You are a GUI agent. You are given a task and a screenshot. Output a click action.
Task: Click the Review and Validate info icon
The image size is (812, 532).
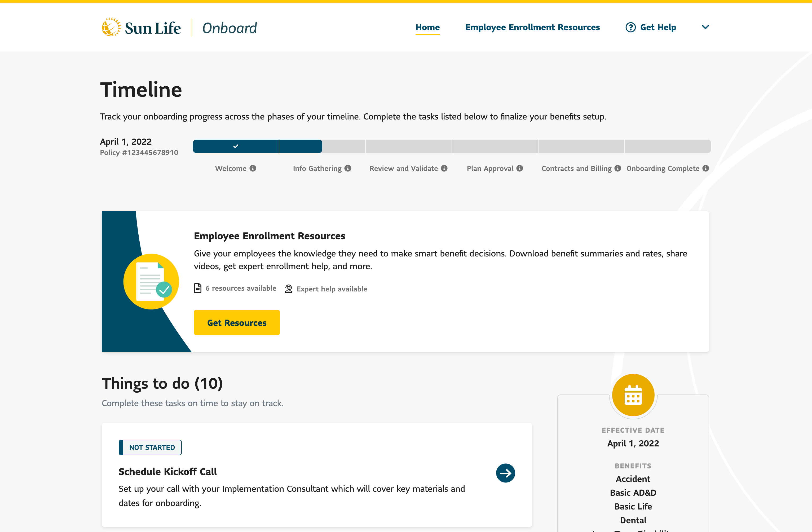[x=444, y=168]
